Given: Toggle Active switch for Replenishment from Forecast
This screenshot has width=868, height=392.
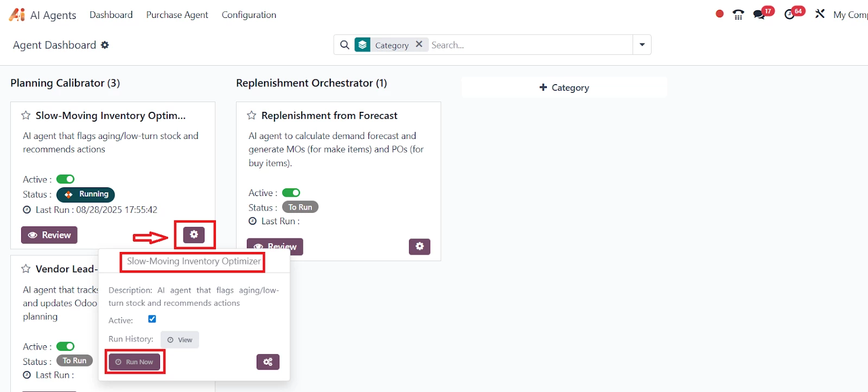Looking at the screenshot, I should (291, 193).
